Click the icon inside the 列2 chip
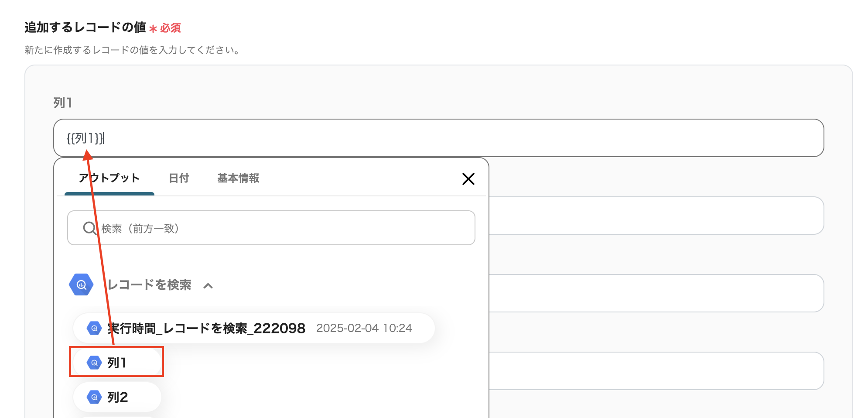The width and height of the screenshot is (868, 418). coord(94,397)
